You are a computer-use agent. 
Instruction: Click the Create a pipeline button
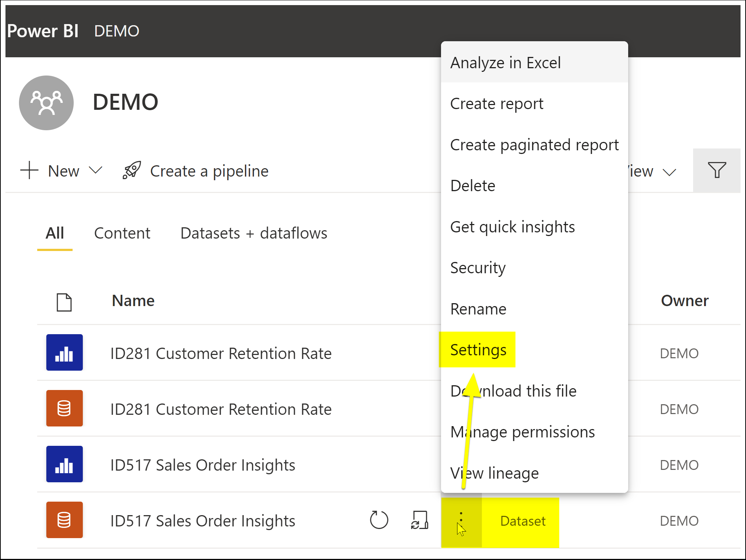click(196, 171)
